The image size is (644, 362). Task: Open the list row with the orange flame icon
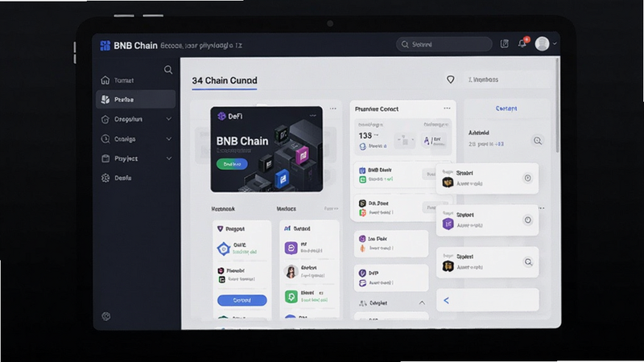pos(391,244)
